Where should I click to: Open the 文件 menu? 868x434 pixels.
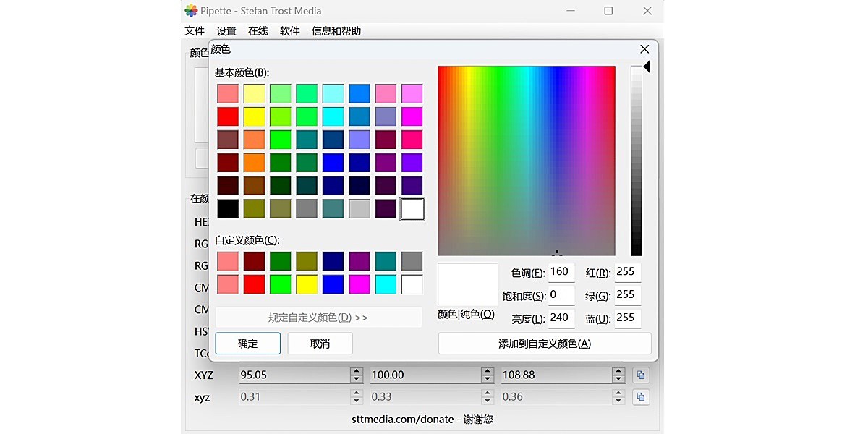(x=195, y=30)
